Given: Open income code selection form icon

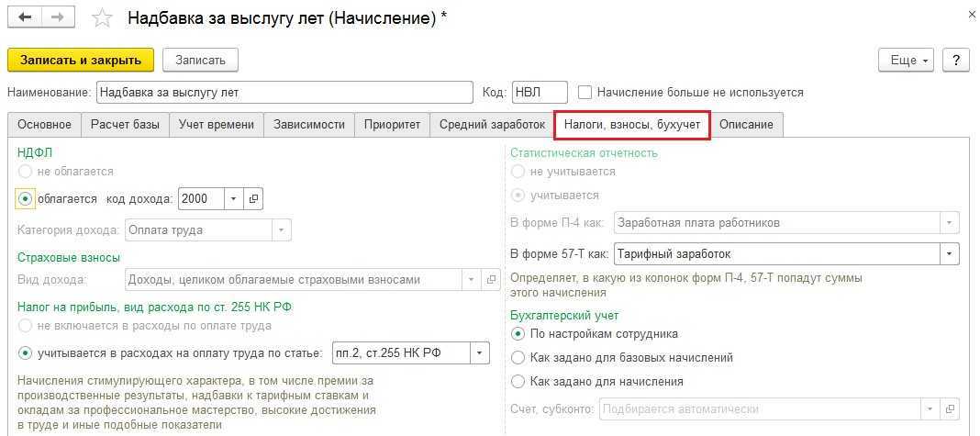Looking at the screenshot, I should 253,198.
